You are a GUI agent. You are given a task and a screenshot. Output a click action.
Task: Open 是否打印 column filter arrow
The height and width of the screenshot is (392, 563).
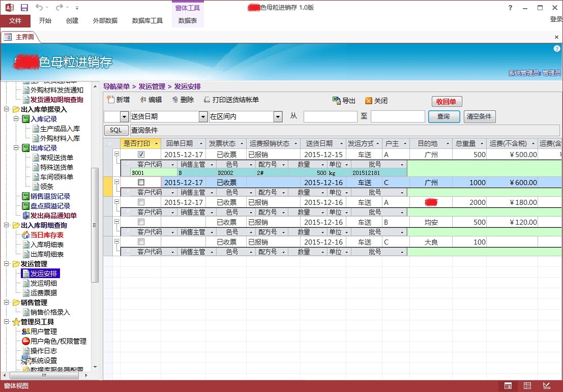click(x=156, y=143)
